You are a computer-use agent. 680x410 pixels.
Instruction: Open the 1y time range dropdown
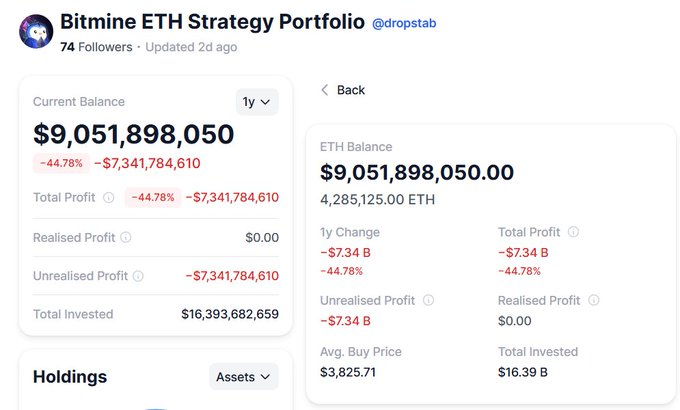[x=257, y=102]
